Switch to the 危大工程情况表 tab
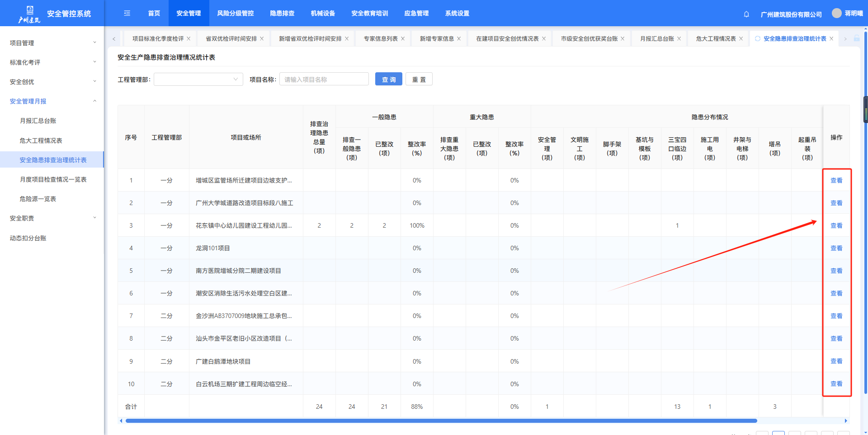Screen dimensions: 868x435 tap(715, 39)
